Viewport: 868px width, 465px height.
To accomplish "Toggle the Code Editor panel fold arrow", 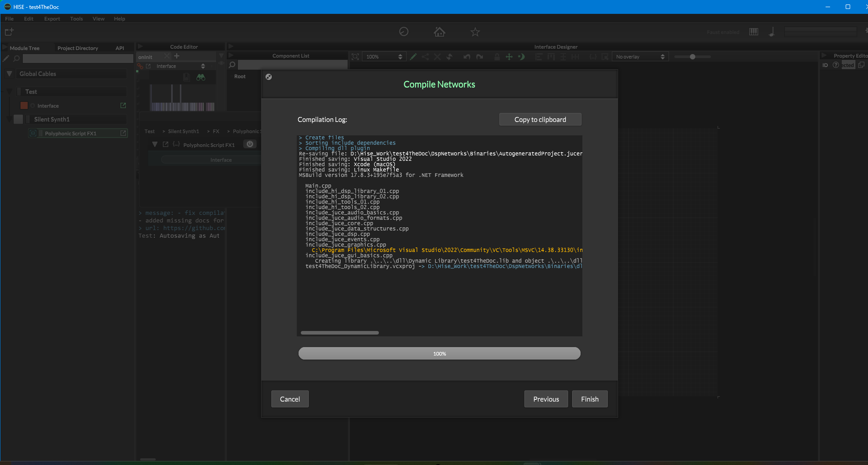I will [140, 46].
